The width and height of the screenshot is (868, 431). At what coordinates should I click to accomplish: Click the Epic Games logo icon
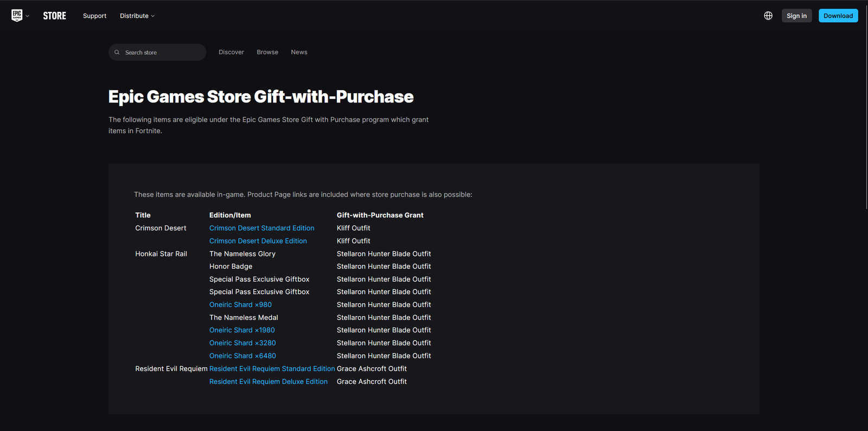[17, 16]
